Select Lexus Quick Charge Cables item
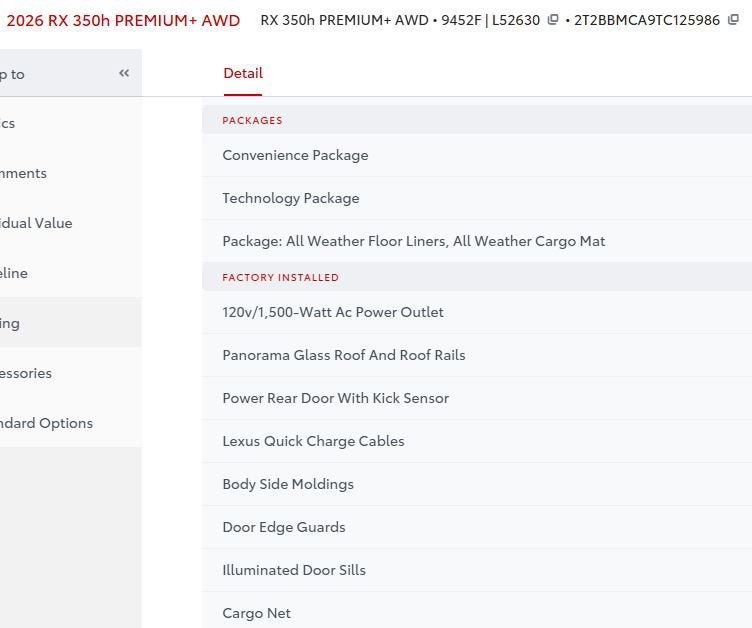Viewport: 752px width, 628px height. pyautogui.click(x=313, y=441)
